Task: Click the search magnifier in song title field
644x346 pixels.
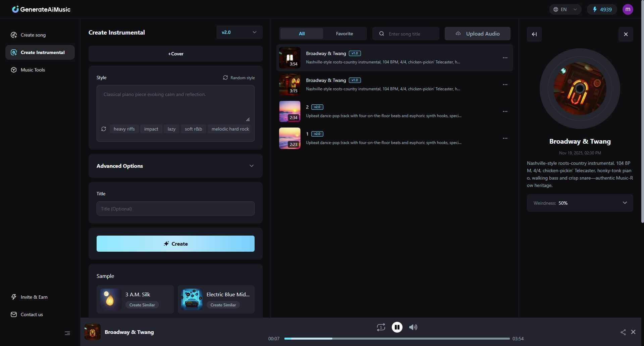Action: tap(381, 34)
